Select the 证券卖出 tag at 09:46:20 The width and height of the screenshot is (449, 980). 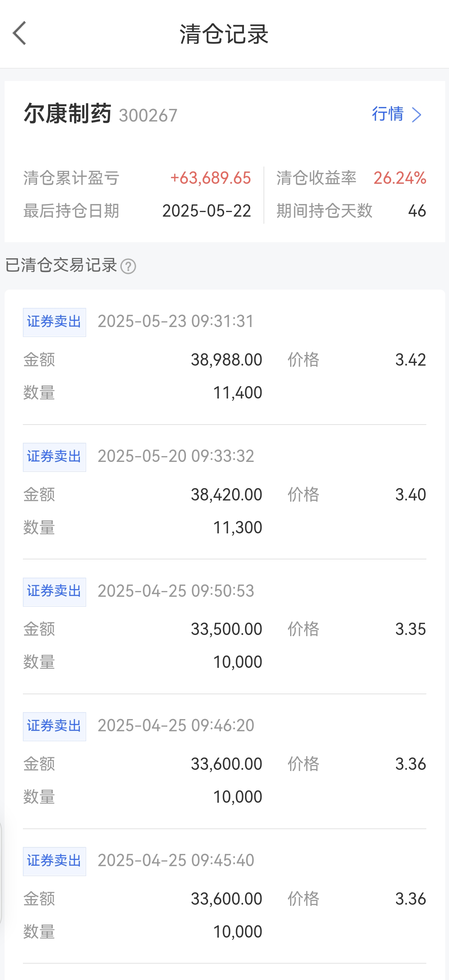54,726
